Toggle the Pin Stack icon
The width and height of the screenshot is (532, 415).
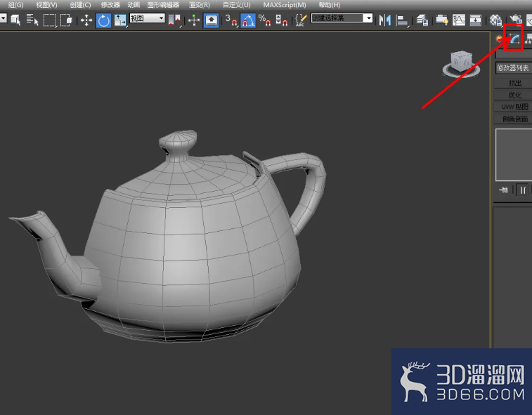click(503, 190)
